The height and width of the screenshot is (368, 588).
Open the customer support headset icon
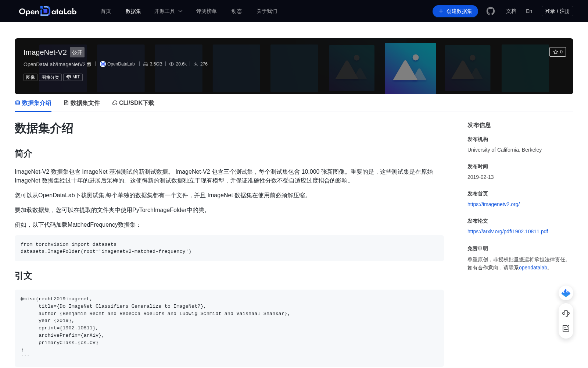coord(566,313)
